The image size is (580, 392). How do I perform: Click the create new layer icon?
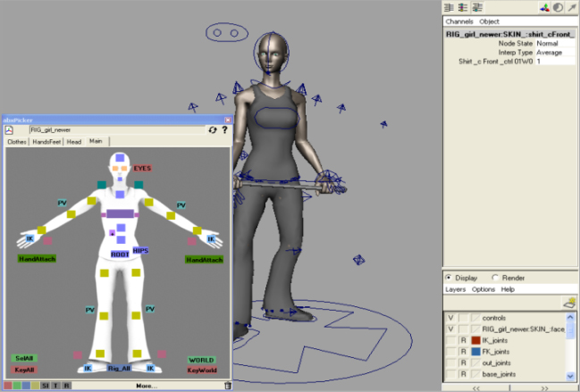point(568,303)
